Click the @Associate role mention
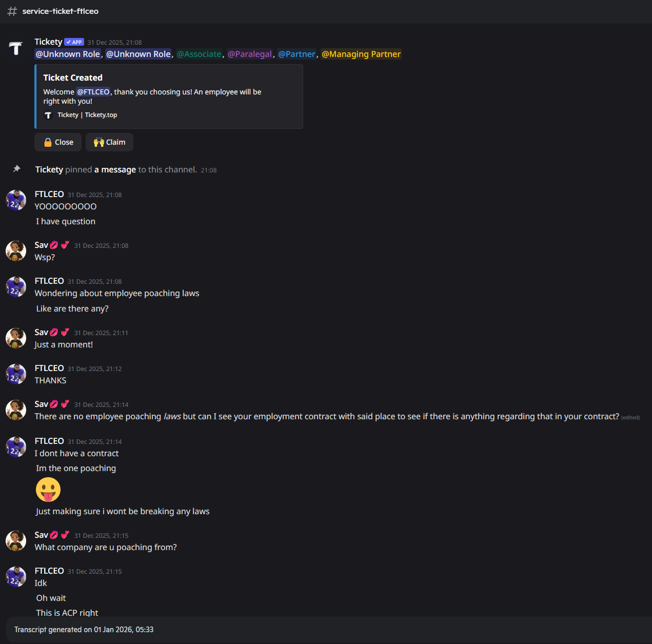Image resolution: width=652 pixels, height=644 pixels. click(199, 54)
